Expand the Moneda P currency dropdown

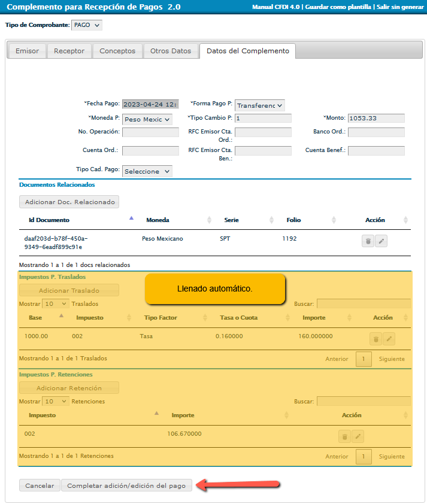147,119
